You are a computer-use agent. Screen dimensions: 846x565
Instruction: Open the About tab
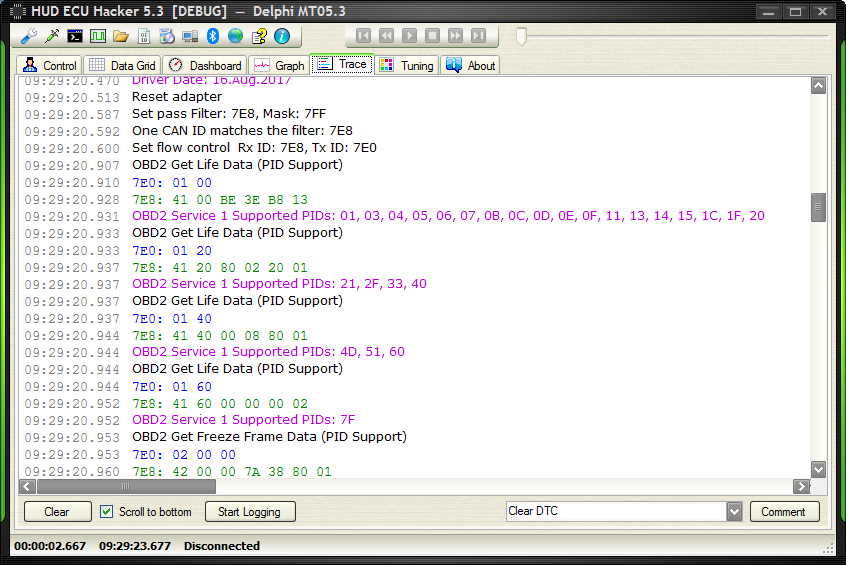click(470, 65)
